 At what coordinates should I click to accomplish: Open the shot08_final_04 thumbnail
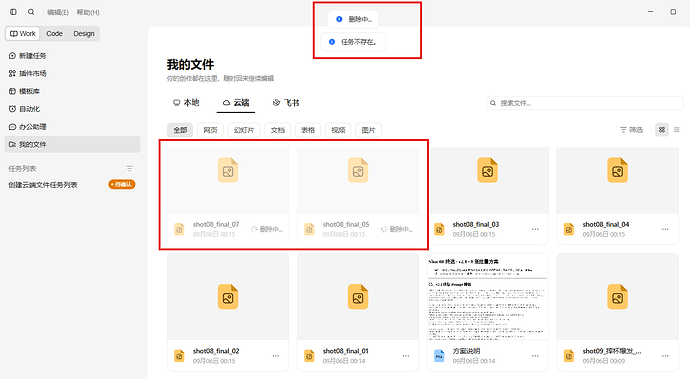tap(617, 180)
